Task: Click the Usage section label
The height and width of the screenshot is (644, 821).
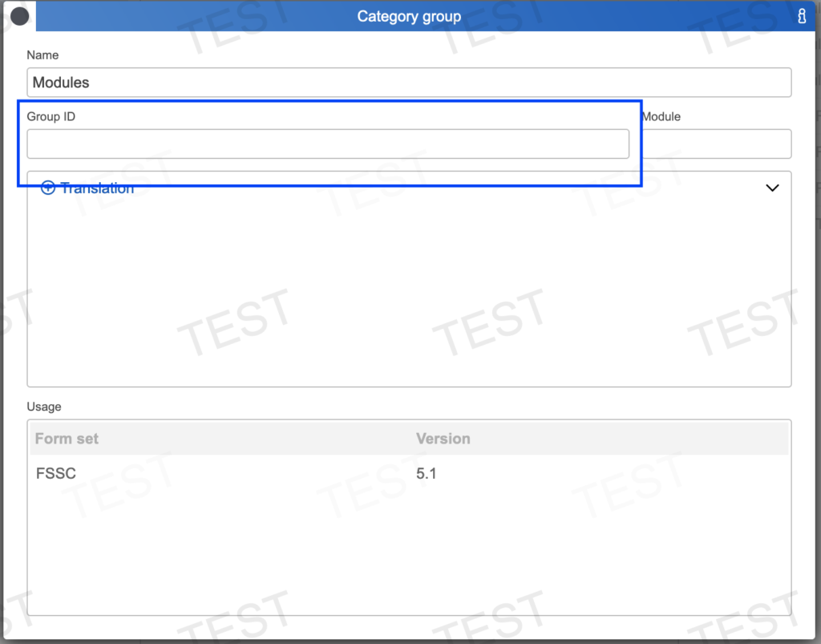Action: [44, 407]
